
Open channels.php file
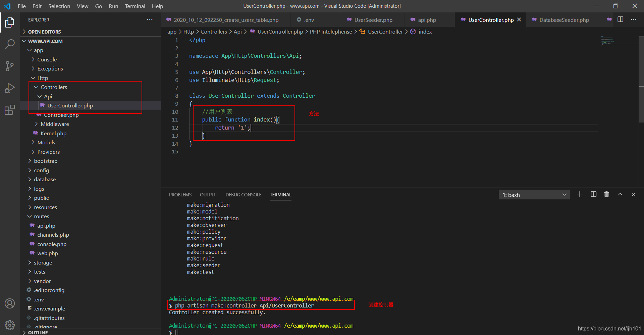tap(90, 235)
